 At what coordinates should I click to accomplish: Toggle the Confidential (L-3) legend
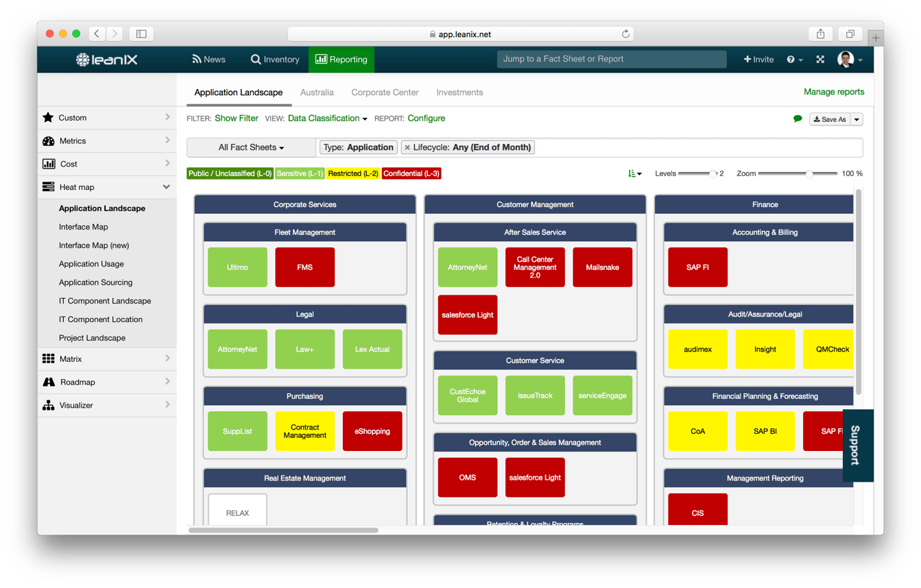click(x=411, y=173)
